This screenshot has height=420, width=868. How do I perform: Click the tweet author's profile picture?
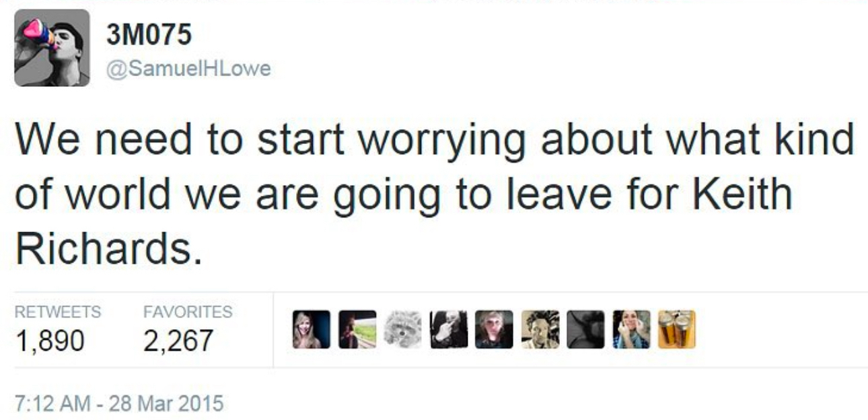coord(52,48)
